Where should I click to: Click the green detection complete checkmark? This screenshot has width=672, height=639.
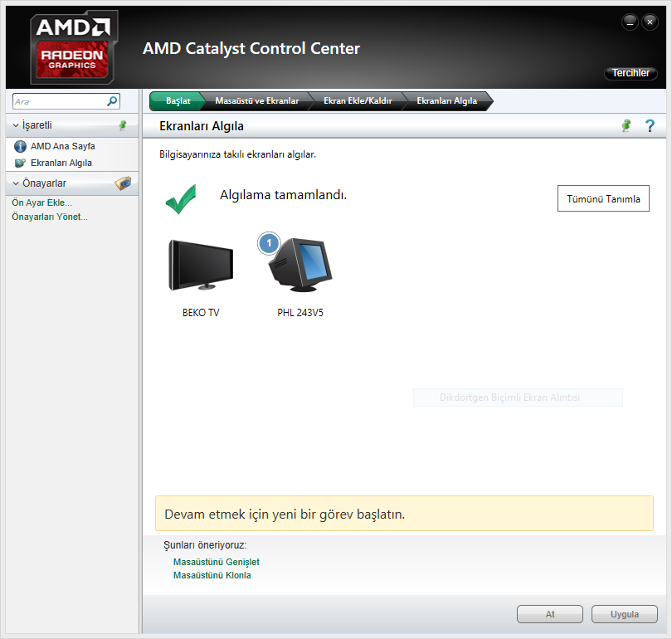tap(181, 199)
